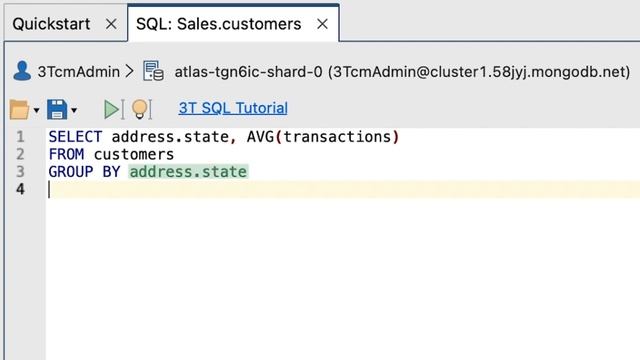Click the 3TcmAdmin user icon

click(x=22, y=71)
